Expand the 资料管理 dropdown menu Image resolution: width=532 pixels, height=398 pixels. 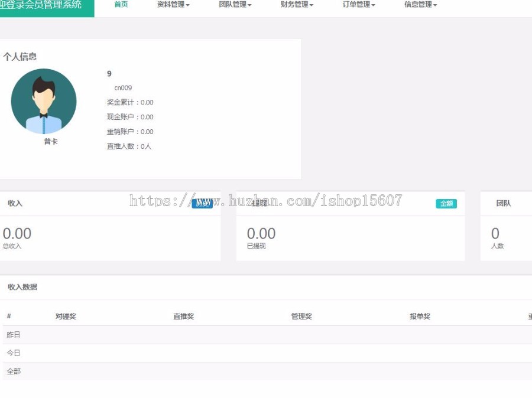tap(173, 4)
